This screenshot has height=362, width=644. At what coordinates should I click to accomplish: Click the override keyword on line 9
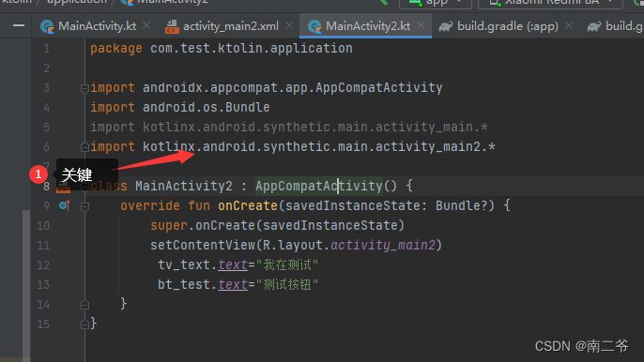[150, 205]
